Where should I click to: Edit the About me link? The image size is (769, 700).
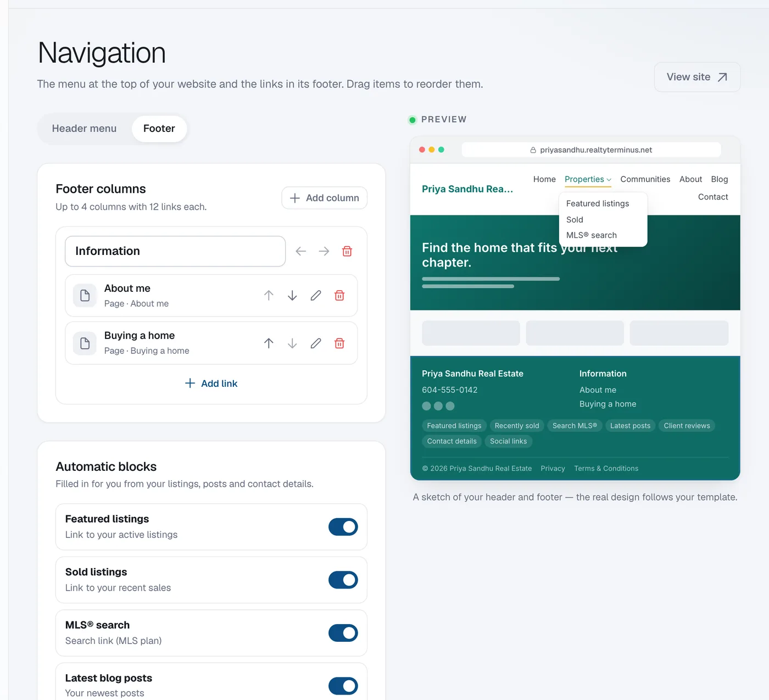[x=316, y=296]
